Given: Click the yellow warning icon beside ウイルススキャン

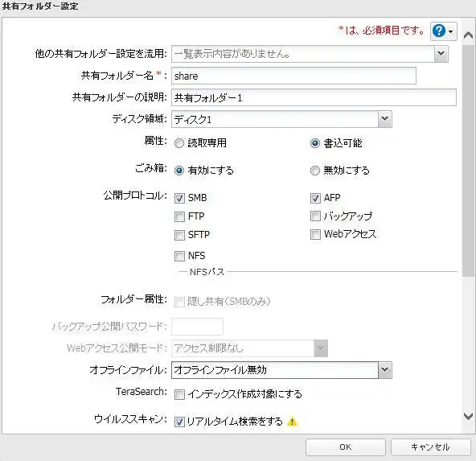Looking at the screenshot, I should tap(292, 422).
